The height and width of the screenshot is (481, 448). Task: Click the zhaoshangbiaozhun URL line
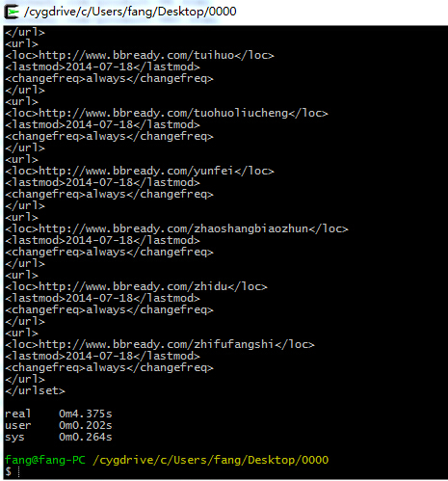pos(176,228)
